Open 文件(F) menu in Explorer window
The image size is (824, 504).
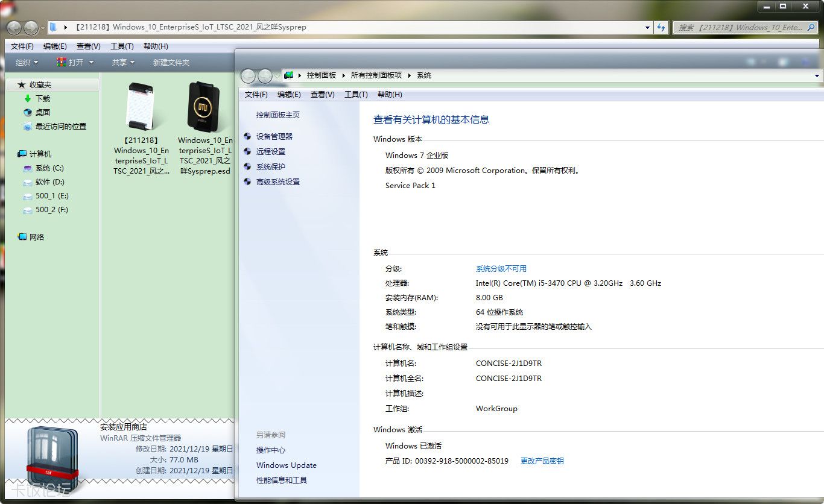[x=22, y=46]
